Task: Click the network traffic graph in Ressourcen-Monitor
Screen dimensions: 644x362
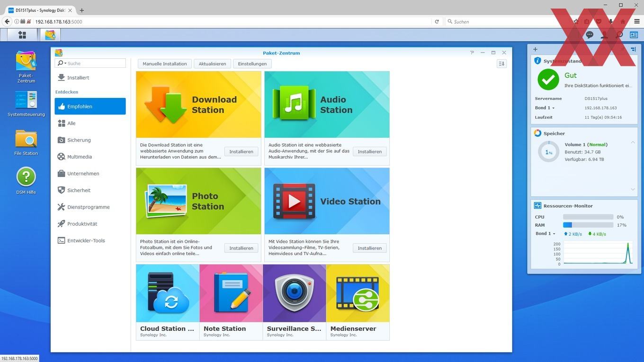Action: (598, 253)
